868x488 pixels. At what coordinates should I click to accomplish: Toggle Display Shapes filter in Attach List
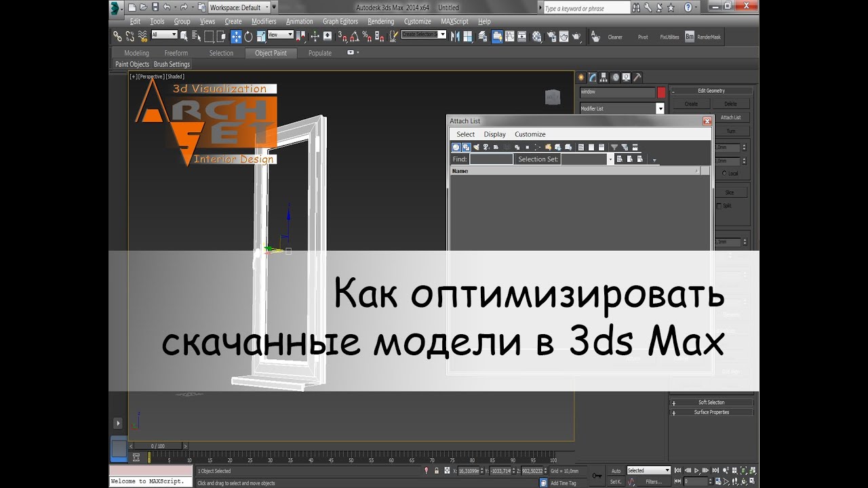pos(467,147)
